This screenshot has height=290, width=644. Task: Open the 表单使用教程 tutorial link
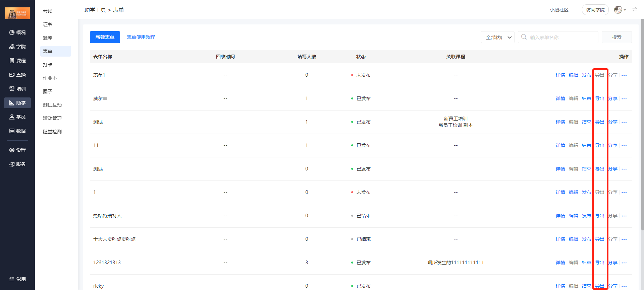tap(141, 37)
